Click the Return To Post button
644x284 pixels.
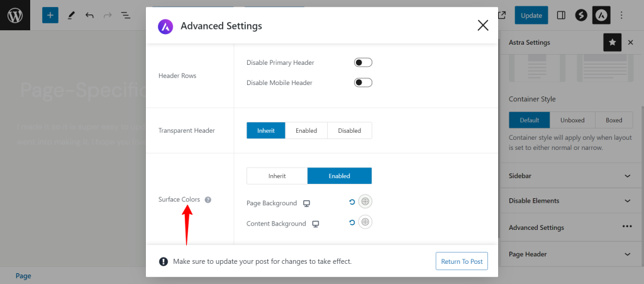[x=462, y=261]
